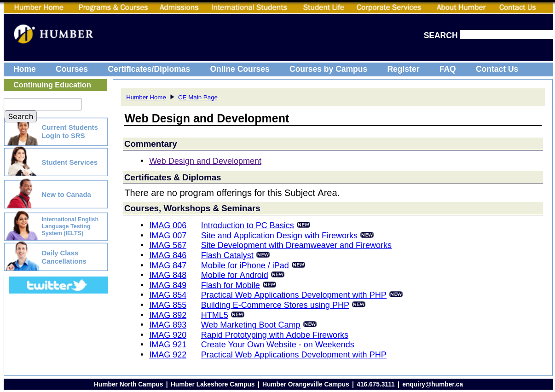Click the header SEARCH input field
Screen dimensions: 555x392
coord(507,35)
